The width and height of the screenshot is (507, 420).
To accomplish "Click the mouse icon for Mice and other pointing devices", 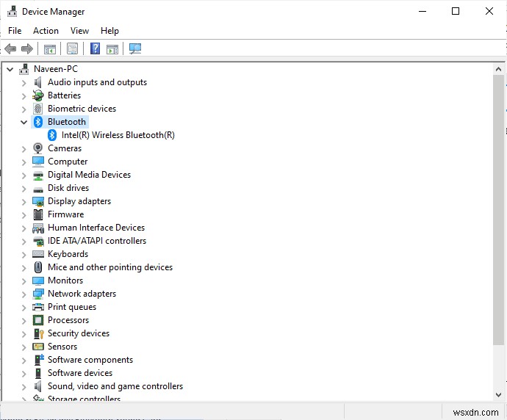I will (38, 267).
